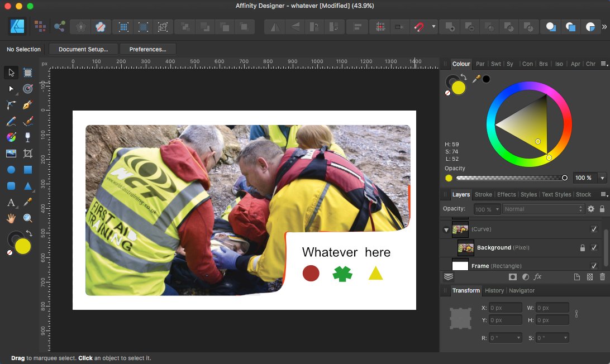Unlock the Background pixel layer
The height and width of the screenshot is (364, 610).
[x=584, y=247]
